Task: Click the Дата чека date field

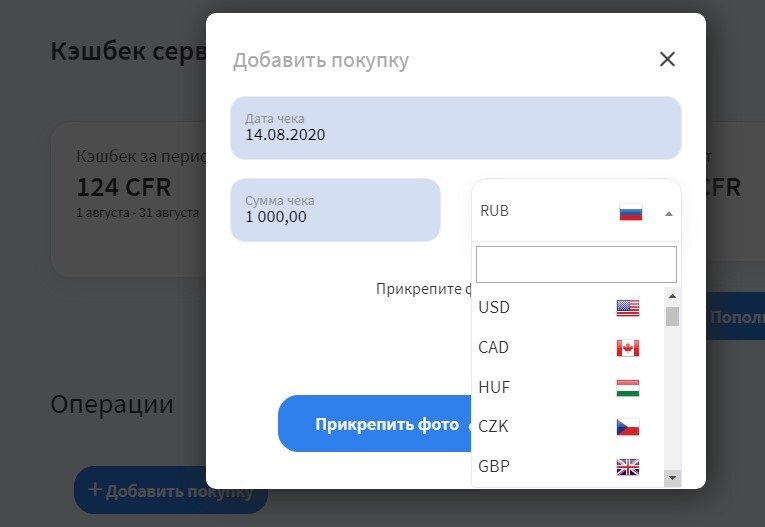Action: coord(456,128)
